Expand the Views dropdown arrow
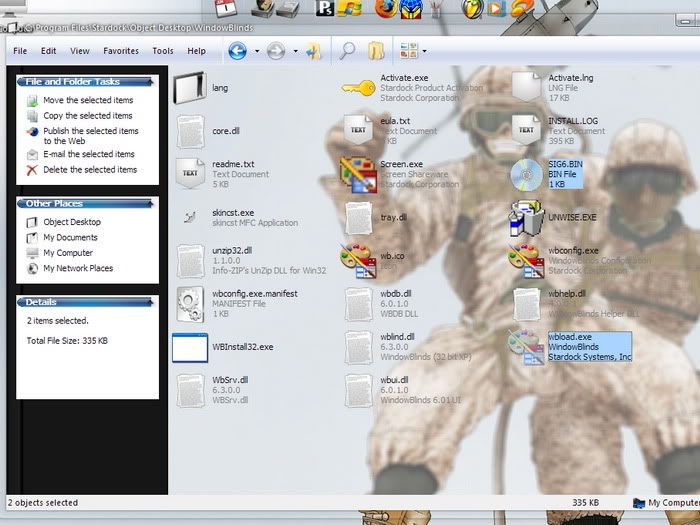 pyautogui.click(x=424, y=51)
